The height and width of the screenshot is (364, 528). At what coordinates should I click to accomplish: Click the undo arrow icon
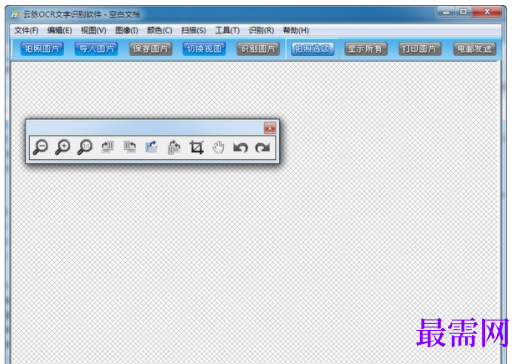240,147
